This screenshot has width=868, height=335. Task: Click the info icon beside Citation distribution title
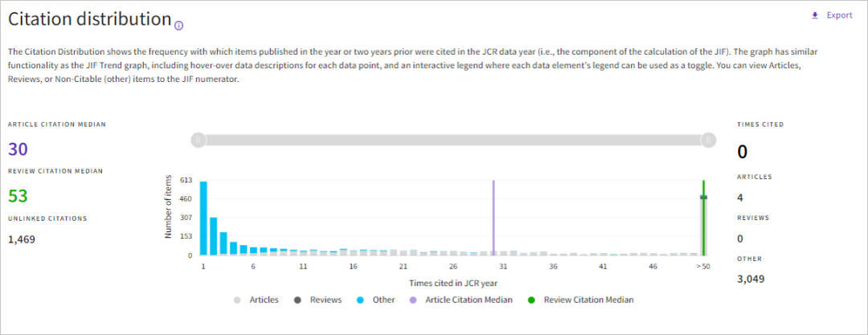(178, 25)
